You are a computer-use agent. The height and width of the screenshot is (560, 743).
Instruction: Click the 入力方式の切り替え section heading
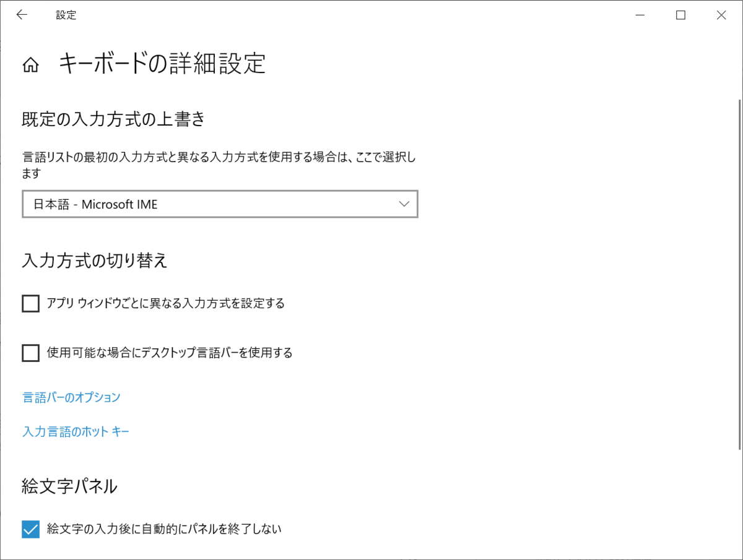point(95,261)
